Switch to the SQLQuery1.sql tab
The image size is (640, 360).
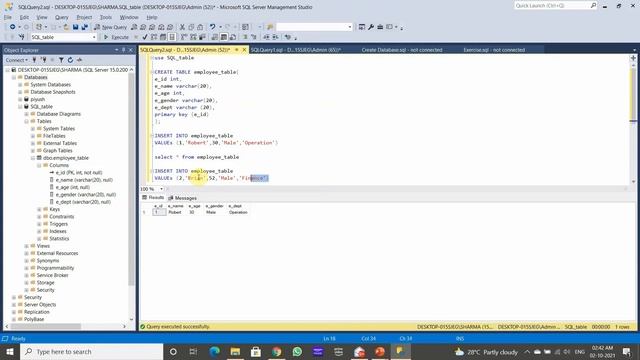click(296, 50)
